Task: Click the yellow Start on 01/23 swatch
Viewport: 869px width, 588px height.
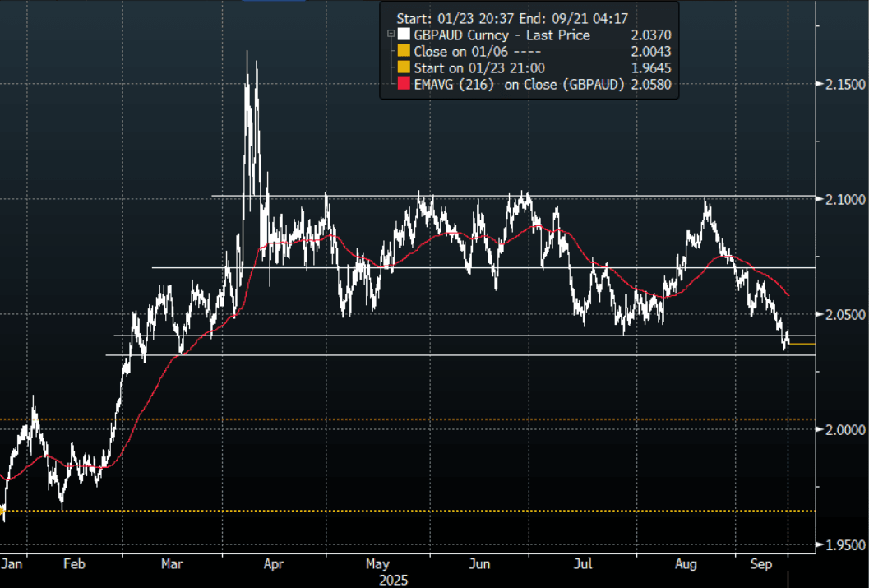Action: [x=403, y=67]
